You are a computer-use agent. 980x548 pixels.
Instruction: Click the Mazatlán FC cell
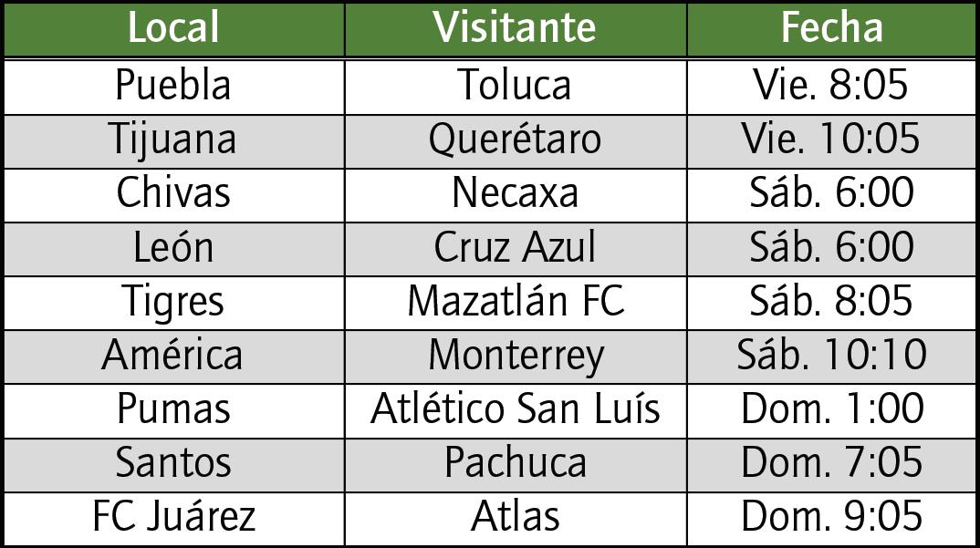point(516,303)
